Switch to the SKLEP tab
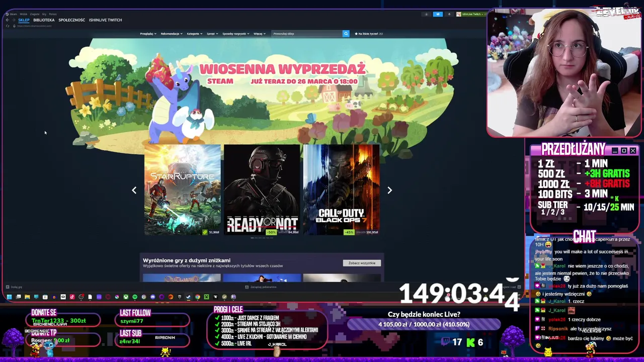 24,20
